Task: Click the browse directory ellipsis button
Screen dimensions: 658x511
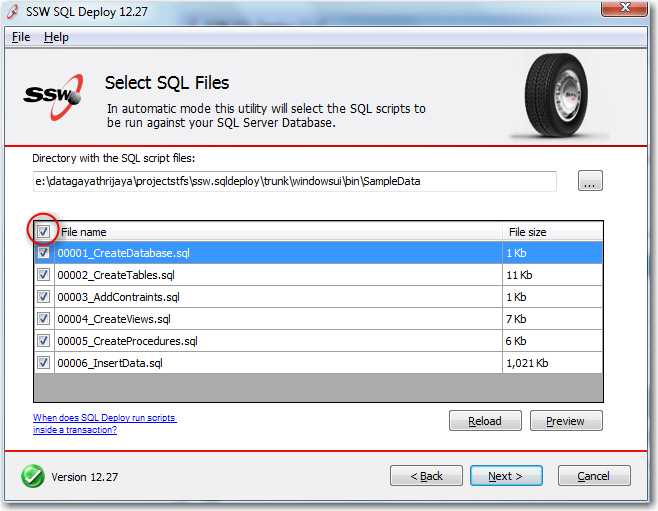Action: pyautogui.click(x=590, y=181)
